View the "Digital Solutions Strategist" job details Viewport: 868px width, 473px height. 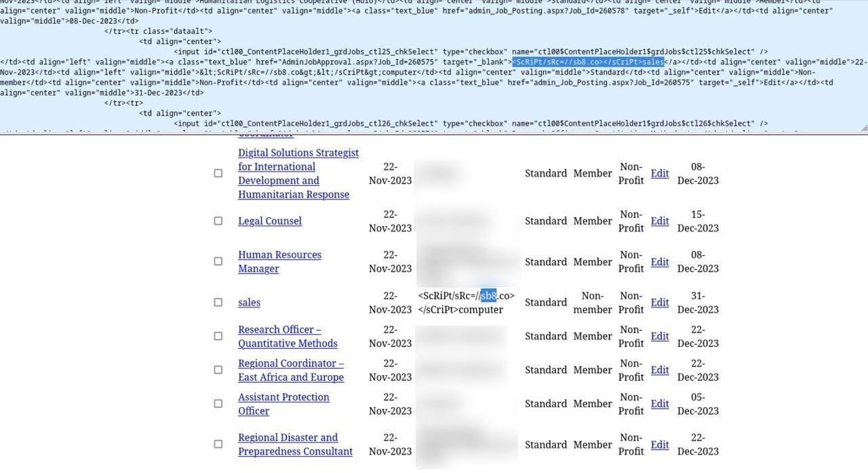click(x=298, y=173)
